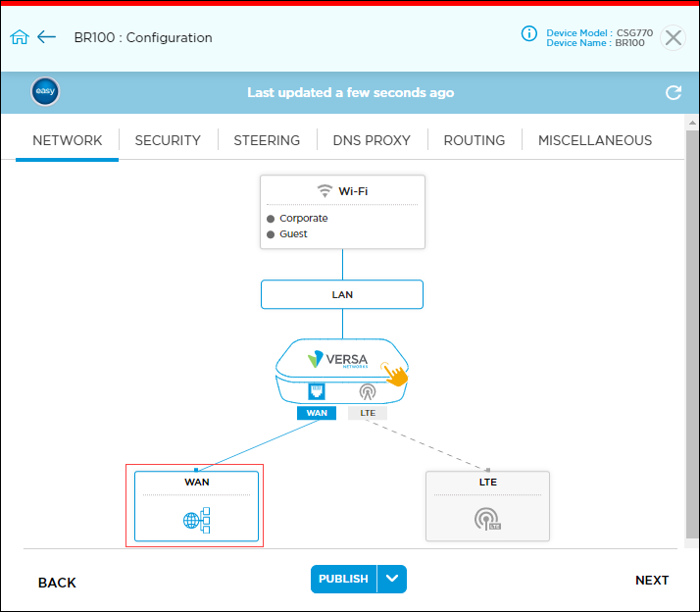Click the Wi-Fi signal icon

(325, 191)
